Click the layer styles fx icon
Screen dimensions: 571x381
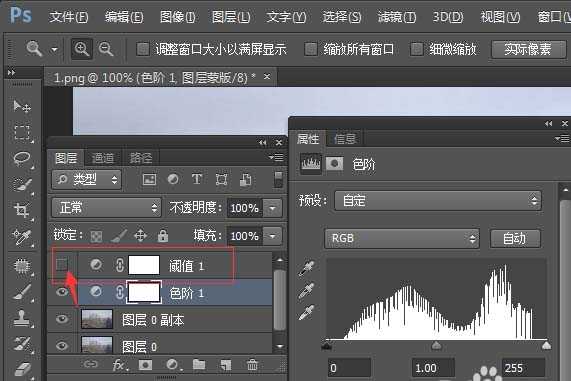[119, 365]
